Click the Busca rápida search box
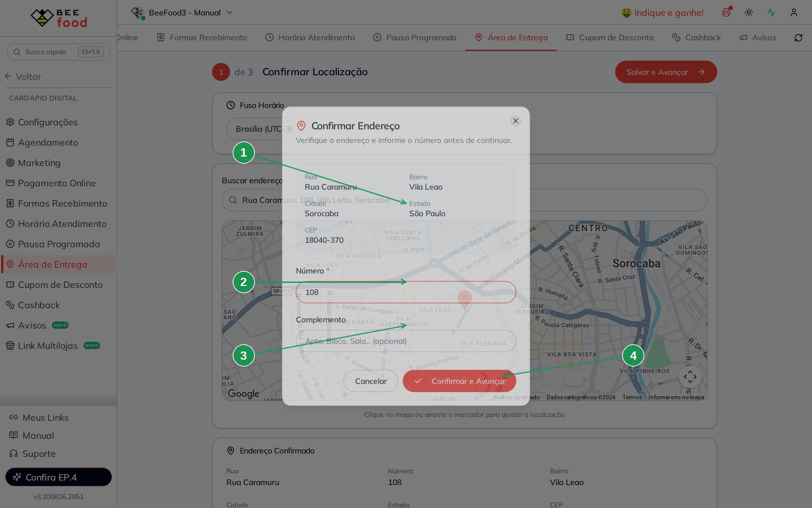This screenshot has width=812, height=508. pos(58,52)
